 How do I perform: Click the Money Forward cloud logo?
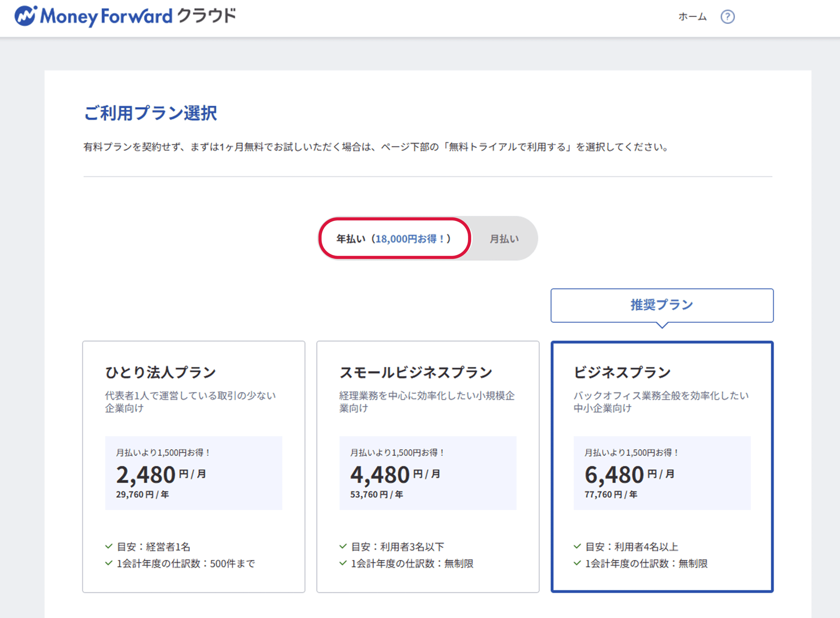pyautogui.click(x=125, y=16)
